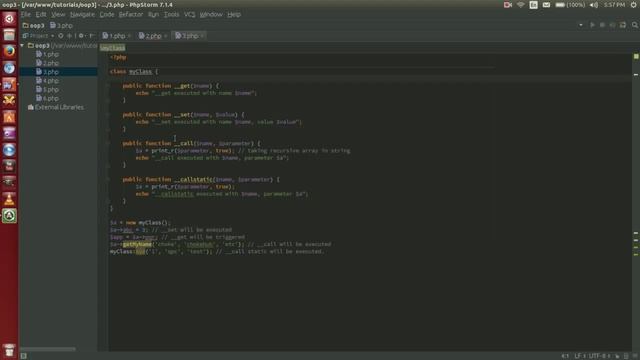Click the Run button in toolbar
Screen dimensions: 640x360
point(592,25)
